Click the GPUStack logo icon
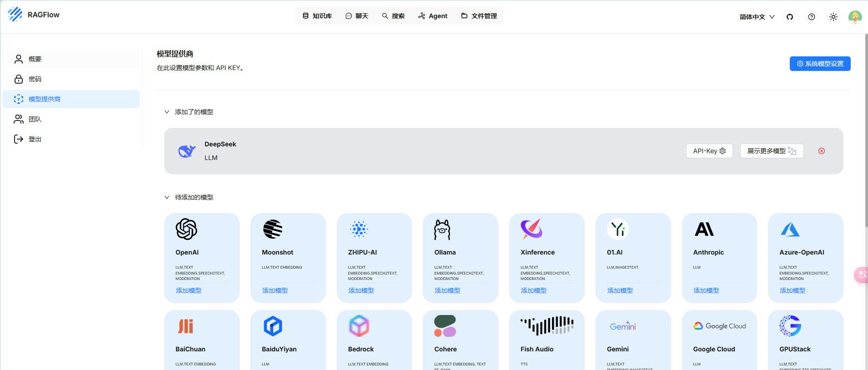The image size is (868, 370). (790, 326)
